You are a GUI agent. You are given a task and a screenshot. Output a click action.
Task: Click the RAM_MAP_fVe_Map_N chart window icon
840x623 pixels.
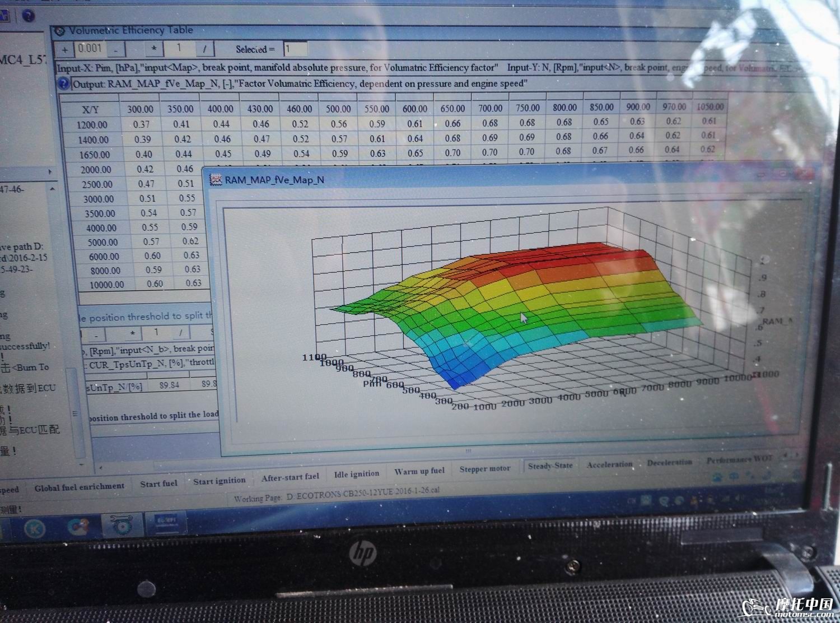[x=215, y=180]
